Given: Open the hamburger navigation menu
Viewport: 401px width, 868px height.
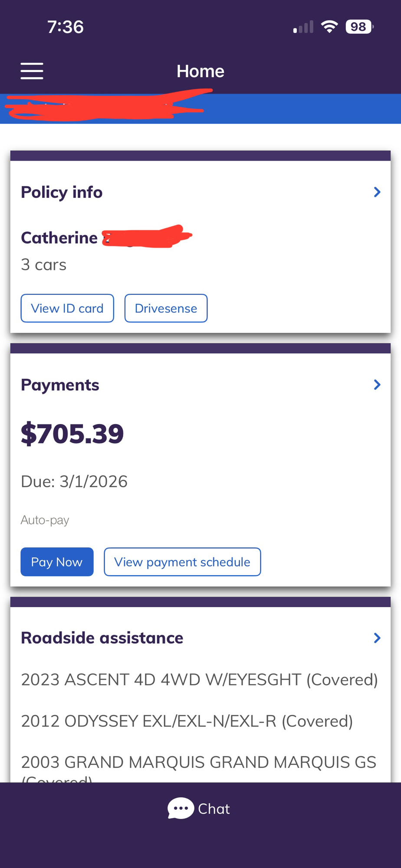Looking at the screenshot, I should 32,71.
